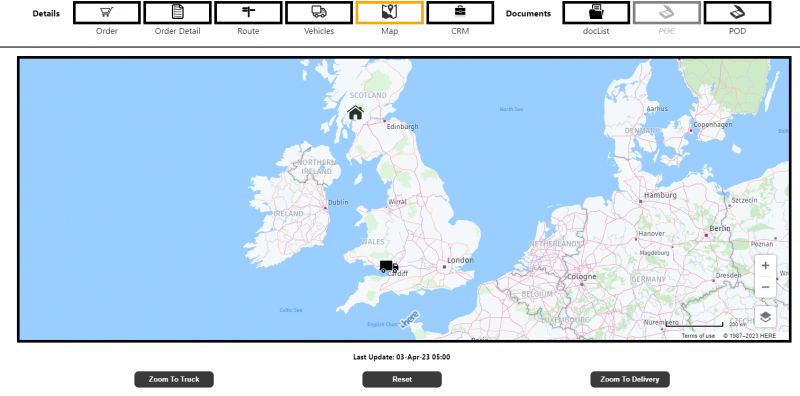Select the Route signpost icon
This screenshot has width=800, height=396.
click(x=248, y=13)
